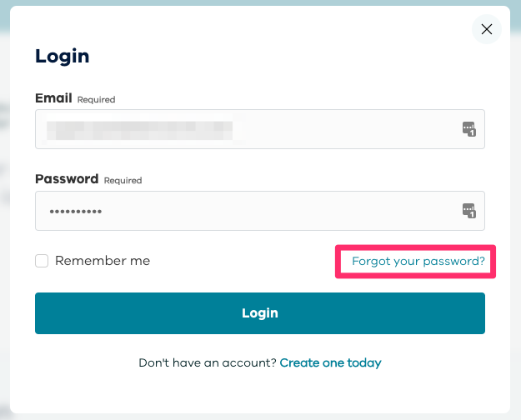Click the password manager icon in Password field
Viewport: 521px width, 420px height.
click(x=468, y=211)
